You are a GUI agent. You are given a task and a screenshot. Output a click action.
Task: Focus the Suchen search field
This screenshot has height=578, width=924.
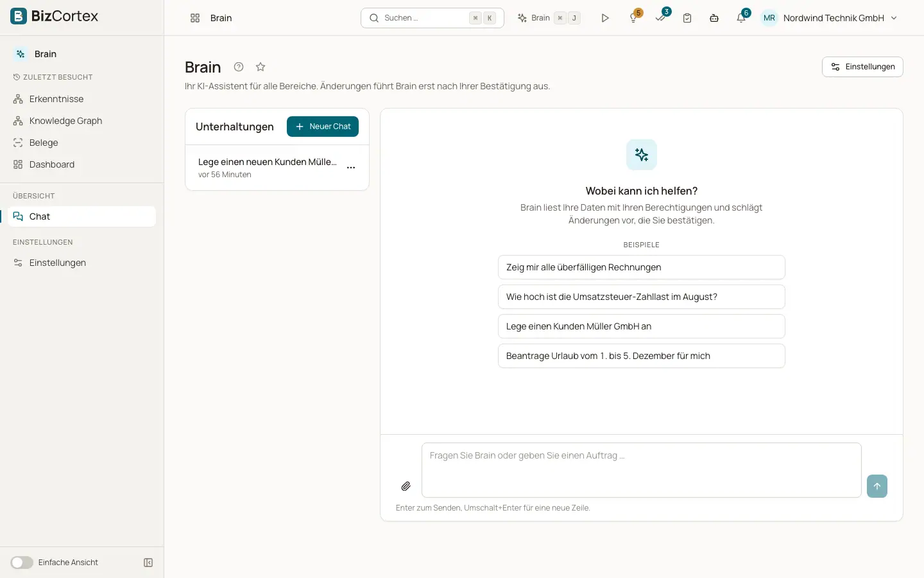[x=432, y=18]
